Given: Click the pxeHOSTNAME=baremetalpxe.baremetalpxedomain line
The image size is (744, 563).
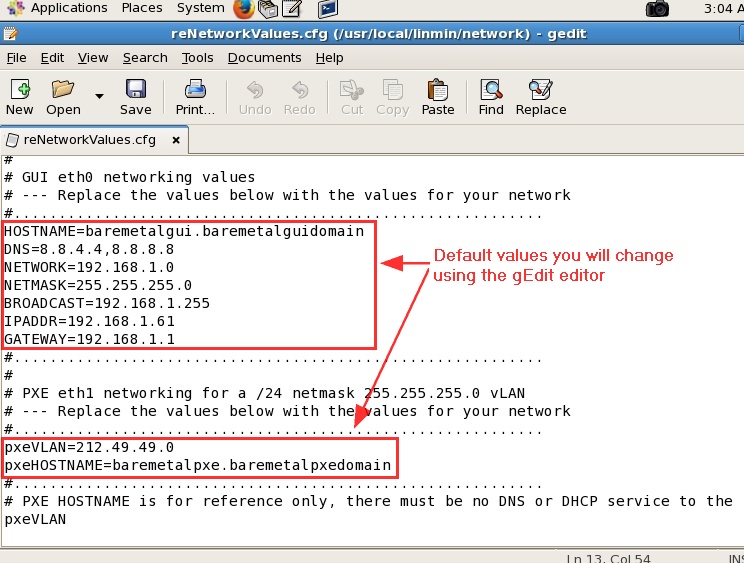Looking at the screenshot, I should pyautogui.click(x=198, y=465).
